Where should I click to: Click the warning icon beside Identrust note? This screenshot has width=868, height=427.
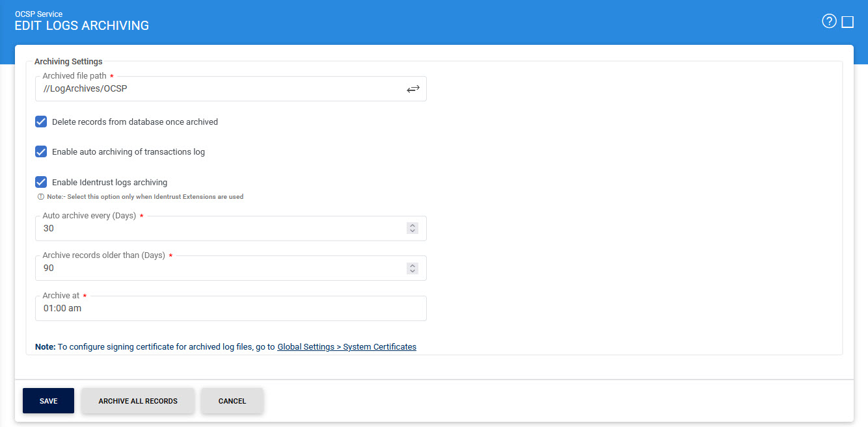coord(40,197)
